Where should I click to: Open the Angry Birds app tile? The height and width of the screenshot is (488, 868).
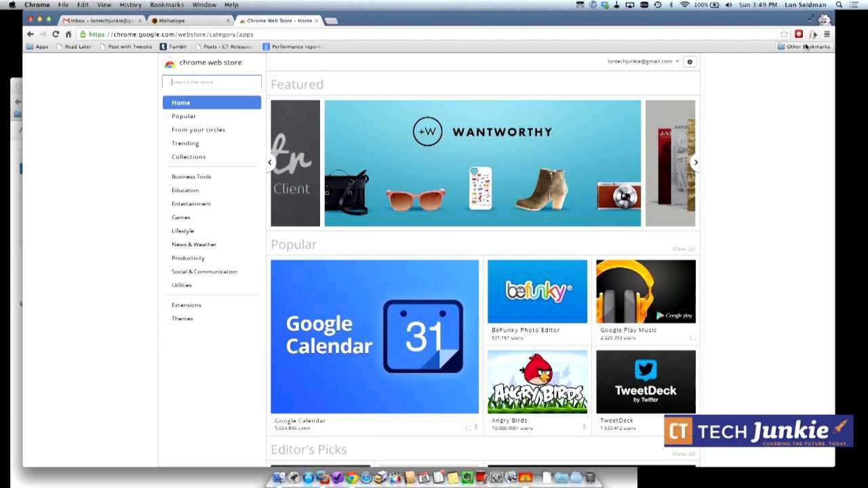pos(537,390)
